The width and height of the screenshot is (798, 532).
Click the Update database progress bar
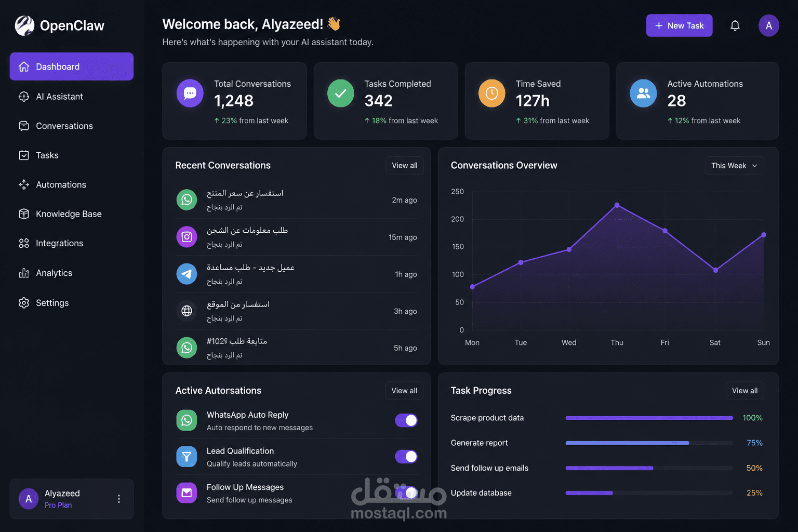point(649,493)
